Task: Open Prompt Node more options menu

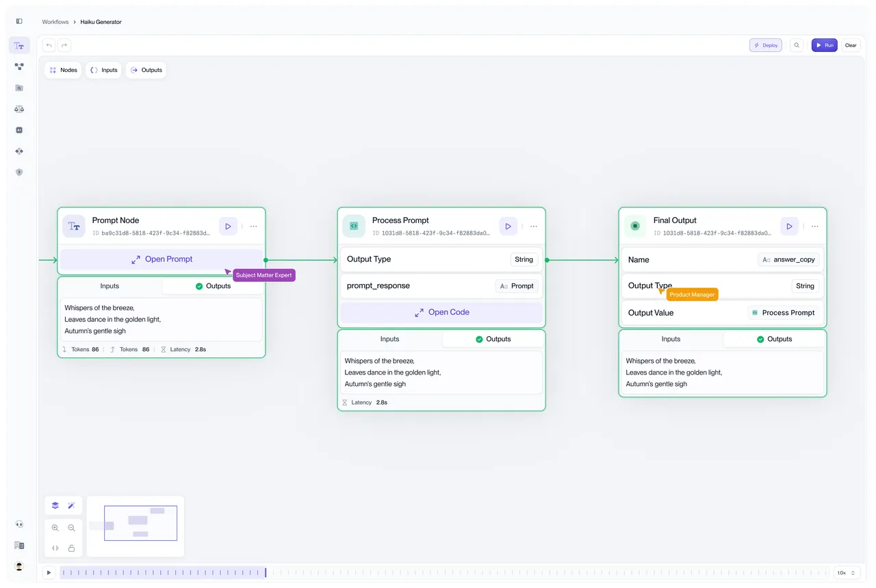Action: point(253,226)
